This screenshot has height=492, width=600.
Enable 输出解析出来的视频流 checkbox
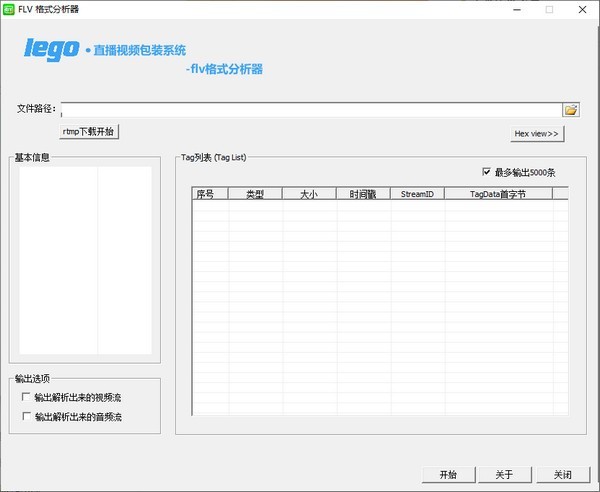(26, 397)
